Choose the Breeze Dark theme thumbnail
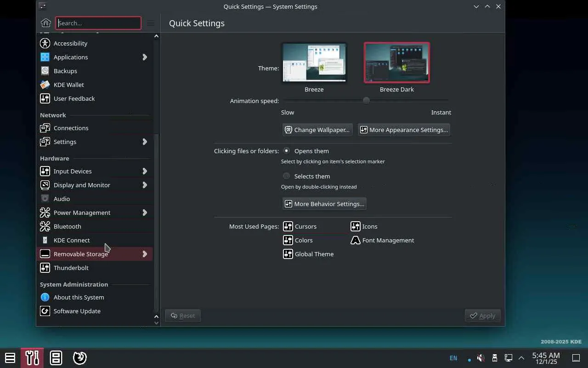Image resolution: width=588 pixels, height=368 pixels. click(x=397, y=63)
